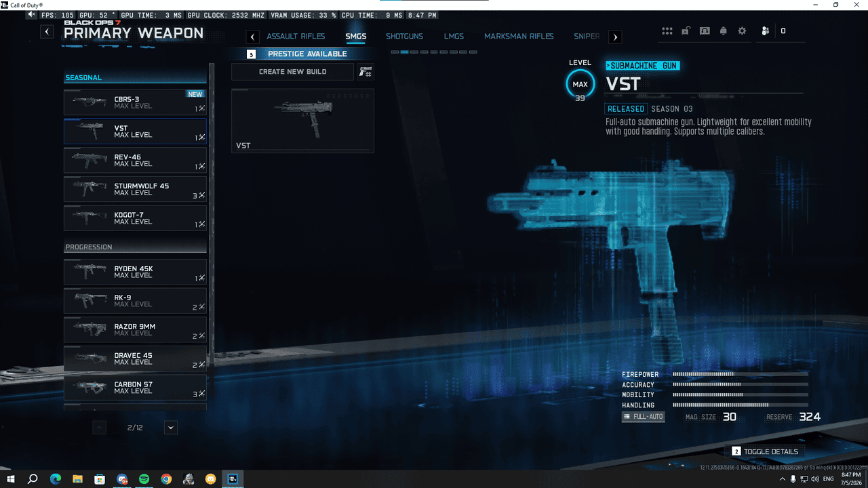Open the Marksman Rifles tab
The width and height of the screenshot is (868, 488).
click(x=519, y=37)
